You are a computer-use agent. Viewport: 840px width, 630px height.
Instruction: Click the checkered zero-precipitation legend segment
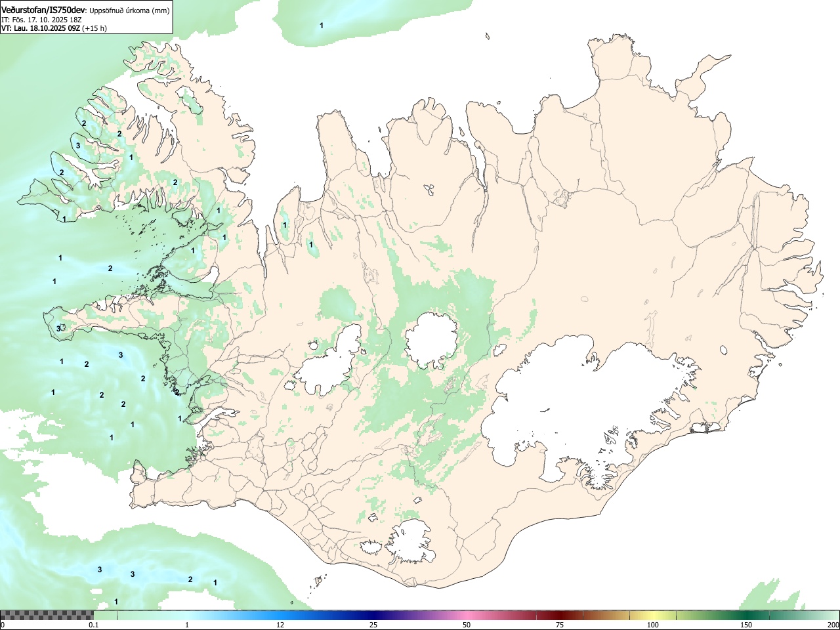click(47, 615)
